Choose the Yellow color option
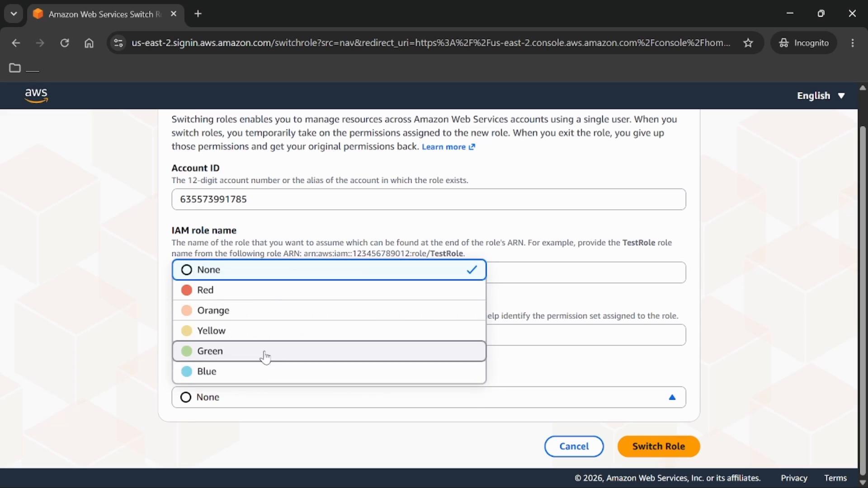Image resolution: width=868 pixels, height=488 pixels. click(329, 331)
